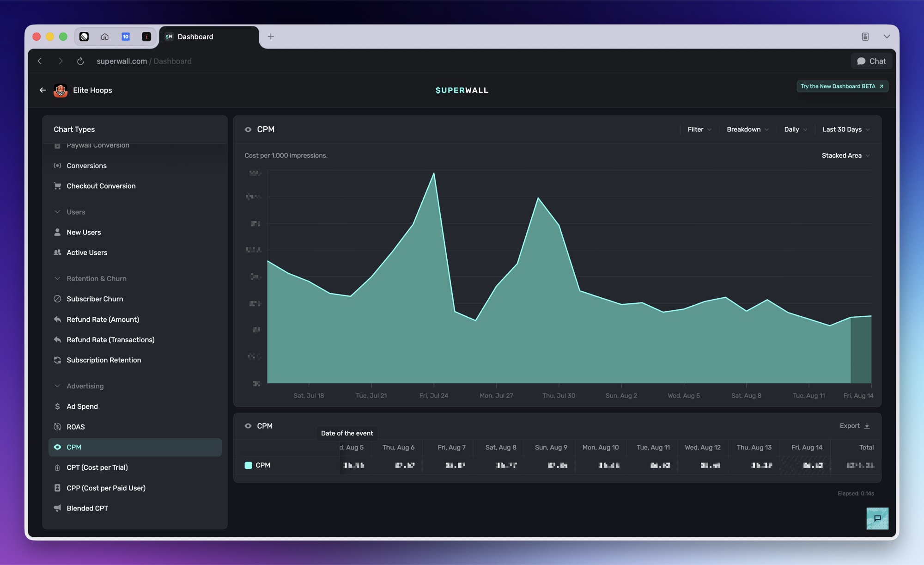Collapse the Advertising section

[x=57, y=386]
